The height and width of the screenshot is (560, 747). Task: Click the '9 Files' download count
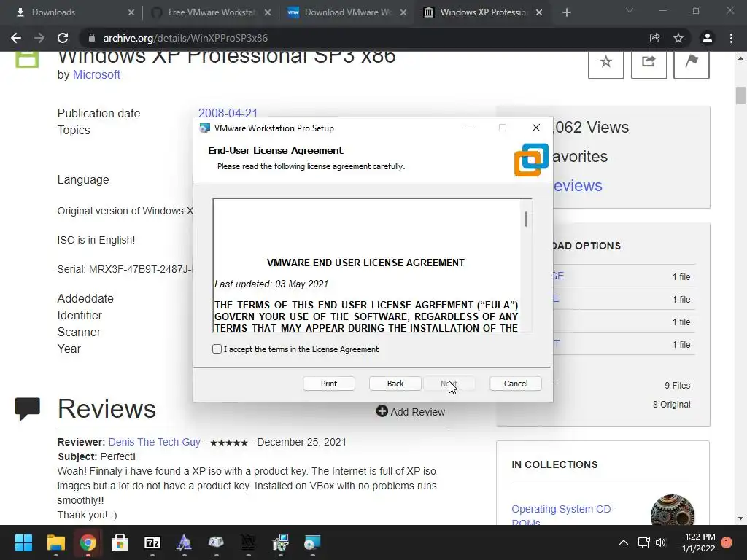[677, 386]
